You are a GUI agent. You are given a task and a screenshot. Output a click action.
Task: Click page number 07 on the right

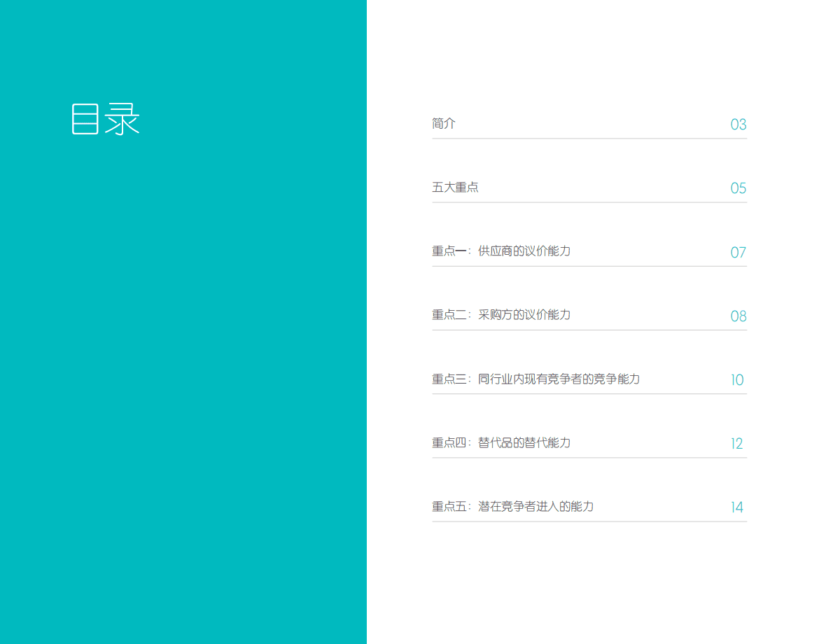739,253
